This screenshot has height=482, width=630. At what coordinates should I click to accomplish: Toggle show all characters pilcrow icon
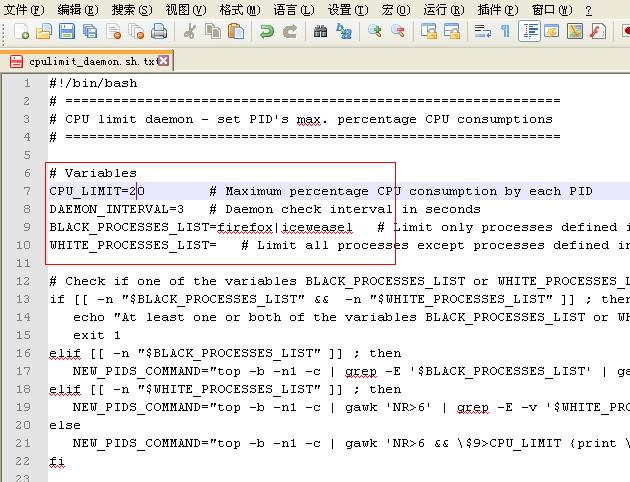505,31
